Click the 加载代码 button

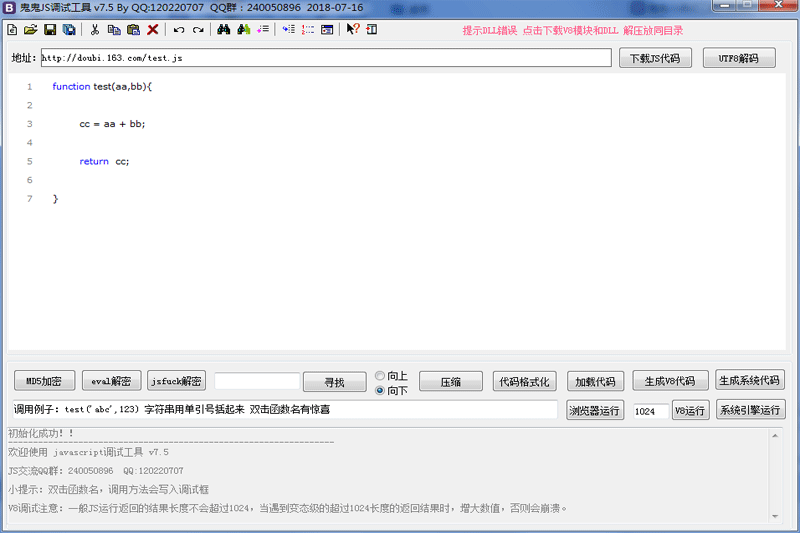(x=595, y=382)
